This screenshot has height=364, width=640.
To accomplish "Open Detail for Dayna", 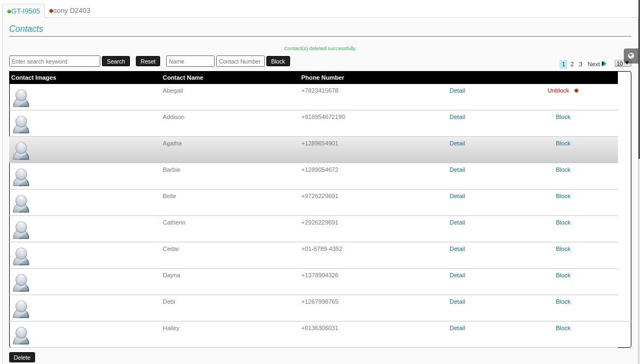I will pyautogui.click(x=457, y=275).
